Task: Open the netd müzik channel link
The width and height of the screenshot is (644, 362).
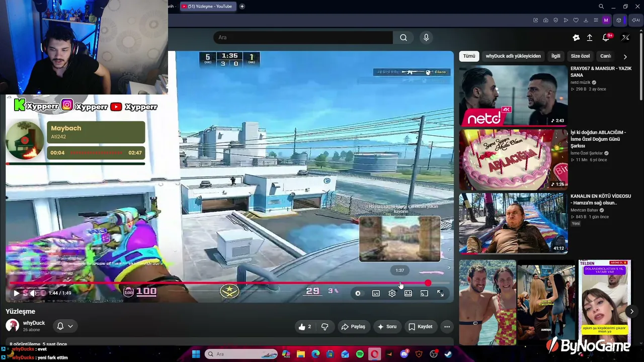Action: pos(581,82)
